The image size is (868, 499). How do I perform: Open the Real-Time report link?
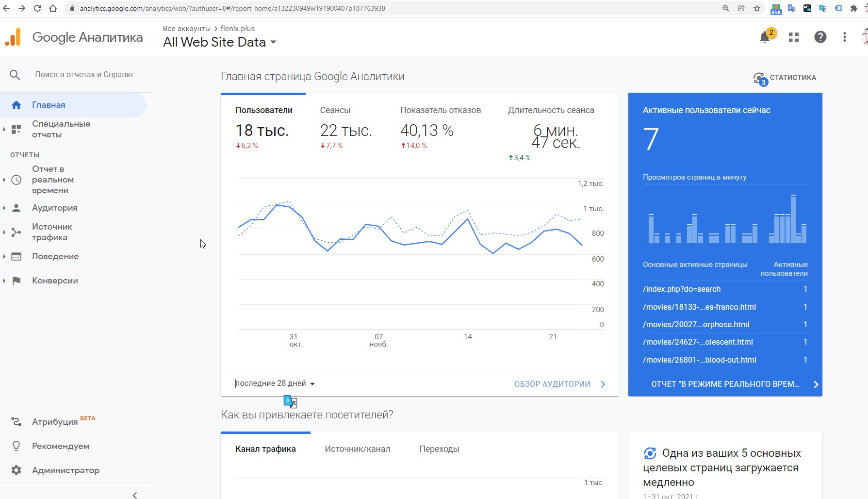click(725, 384)
